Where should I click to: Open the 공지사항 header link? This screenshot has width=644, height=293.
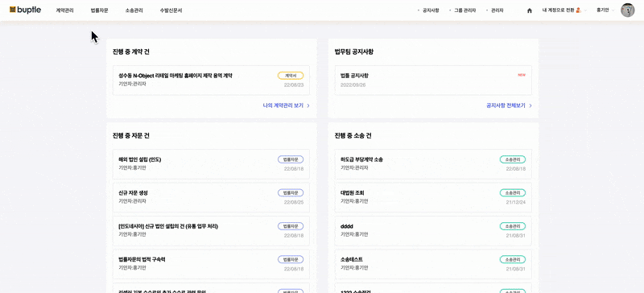(x=431, y=10)
